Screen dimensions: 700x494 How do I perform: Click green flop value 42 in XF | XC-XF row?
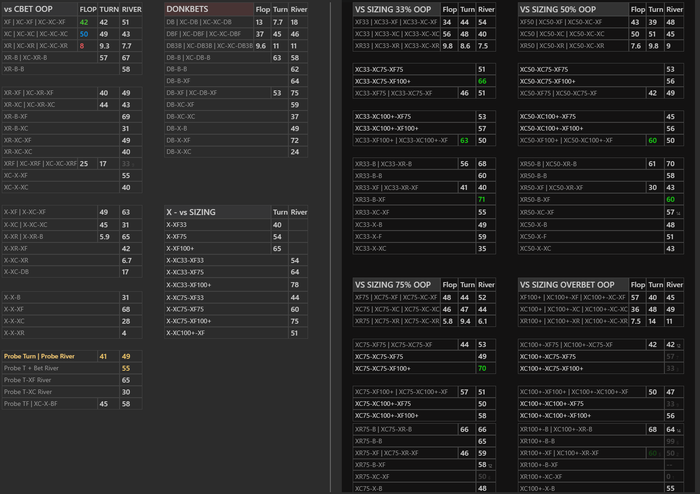click(83, 22)
